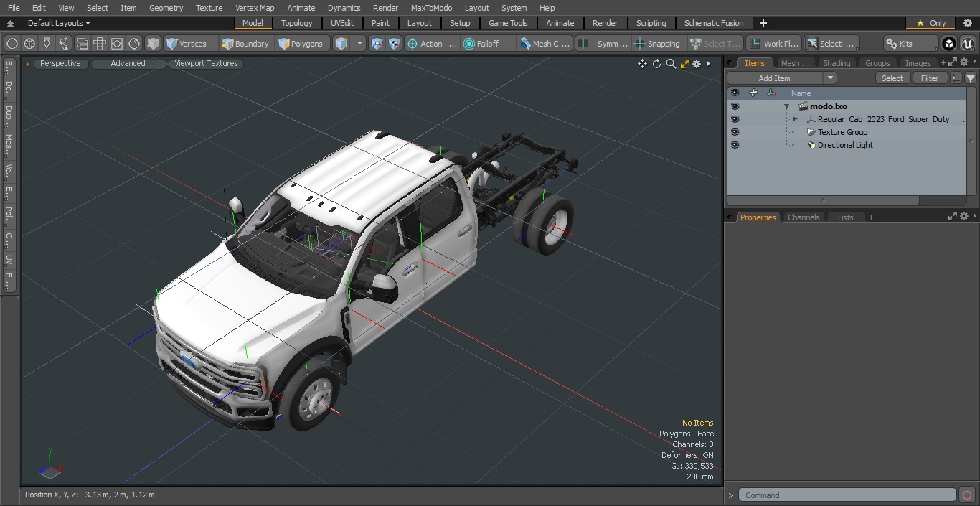Click the home layout icon near Default Layouts
Screen dimensions: 980x506
(10, 23)
